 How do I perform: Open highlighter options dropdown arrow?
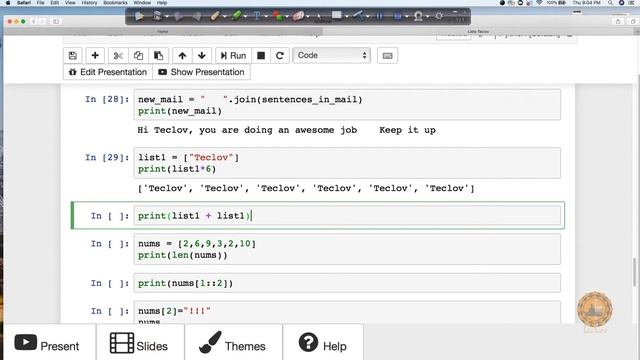pos(245,17)
